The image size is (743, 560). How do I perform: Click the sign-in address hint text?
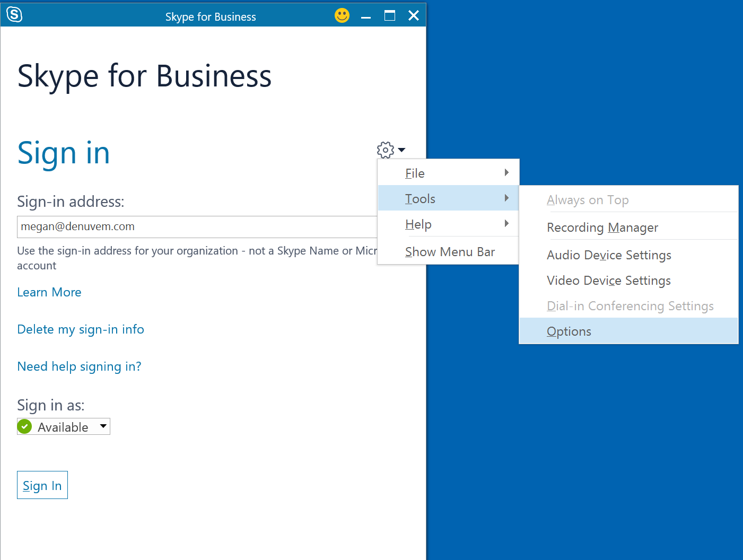[x=197, y=258]
